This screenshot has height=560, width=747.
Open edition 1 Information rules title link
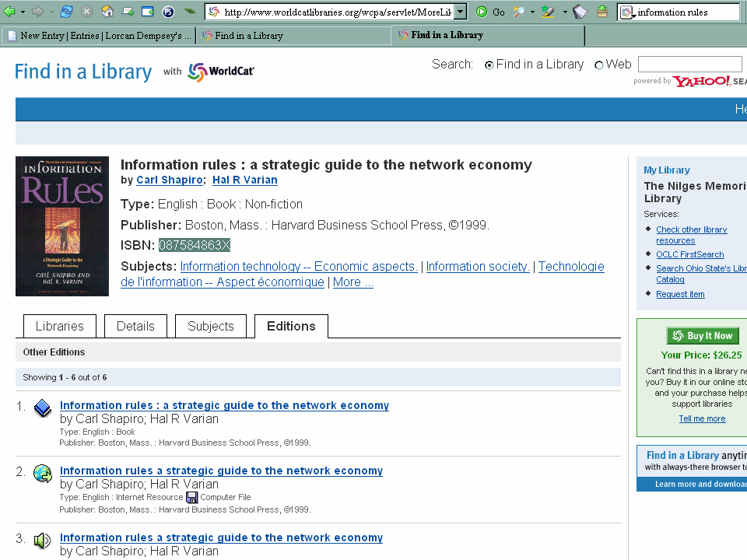click(224, 405)
